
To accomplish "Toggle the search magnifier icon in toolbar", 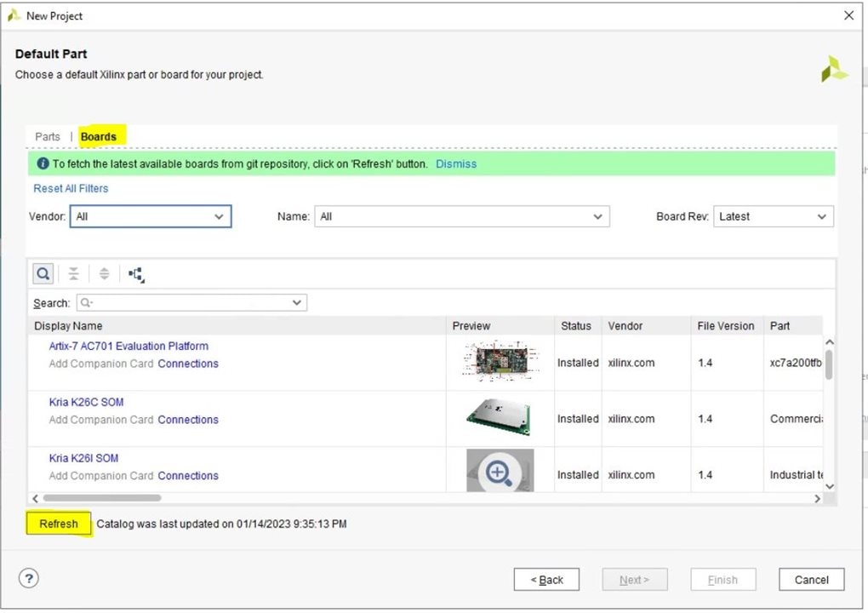I will [x=43, y=274].
